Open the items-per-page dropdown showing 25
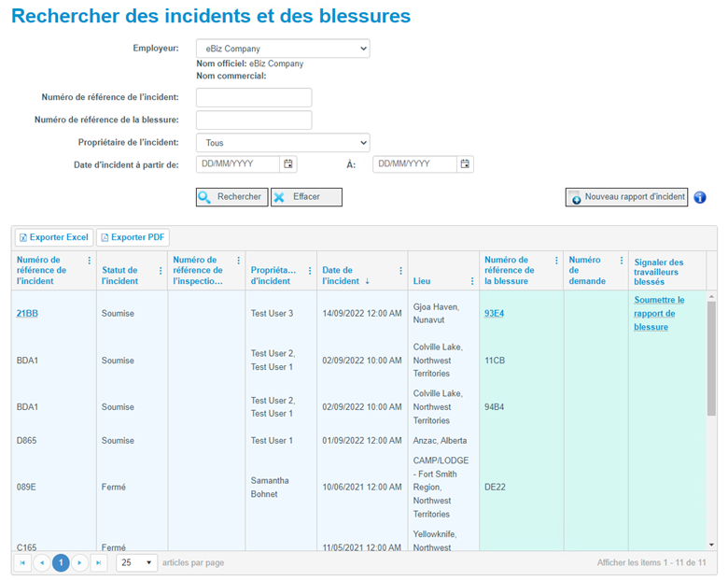The image size is (728, 581). pyautogui.click(x=136, y=563)
